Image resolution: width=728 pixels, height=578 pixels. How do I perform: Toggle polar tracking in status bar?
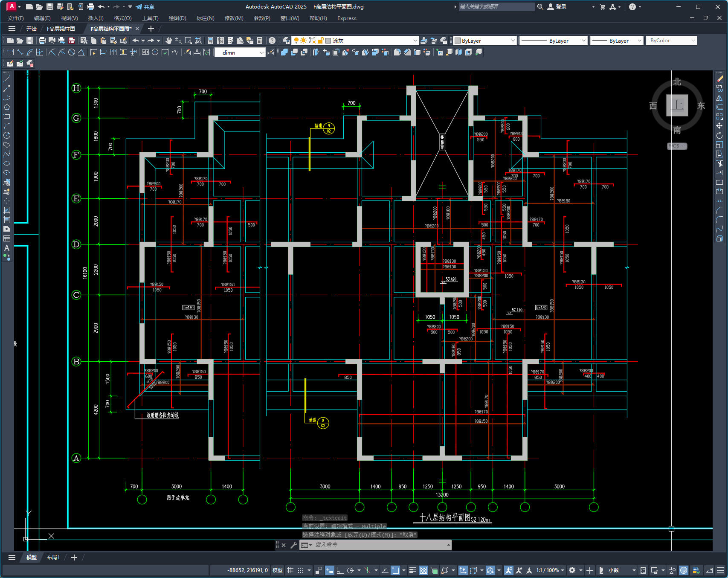click(351, 570)
